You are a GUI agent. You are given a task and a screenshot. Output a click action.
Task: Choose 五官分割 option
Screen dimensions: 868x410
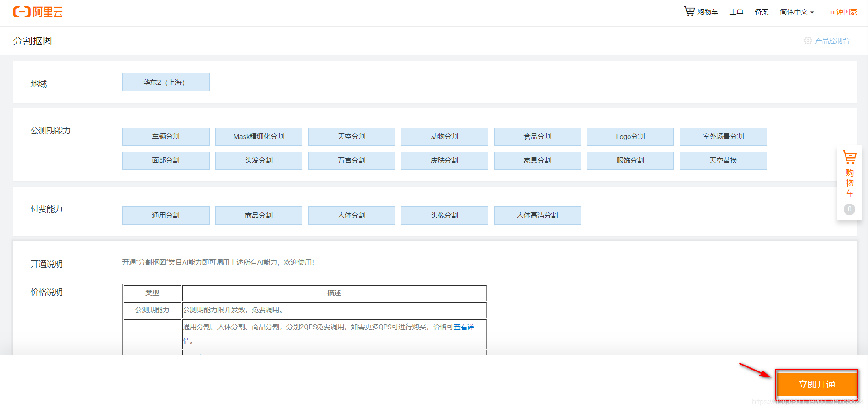(x=352, y=161)
